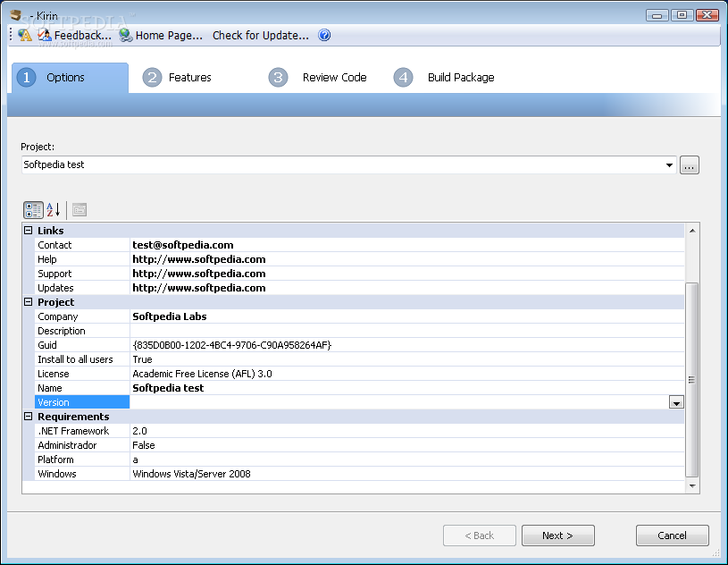Click Install to all users True value
This screenshot has height=565, width=728.
[143, 359]
